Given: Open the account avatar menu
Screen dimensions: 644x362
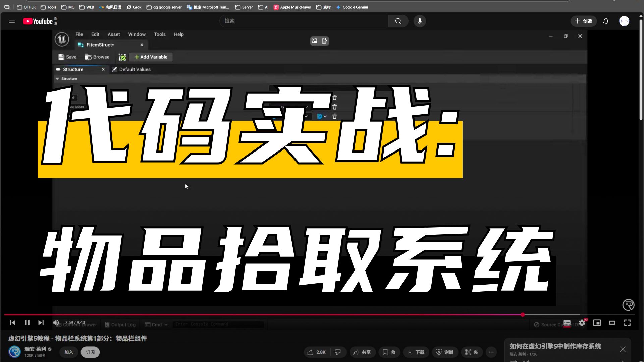Looking at the screenshot, I should [624, 21].
